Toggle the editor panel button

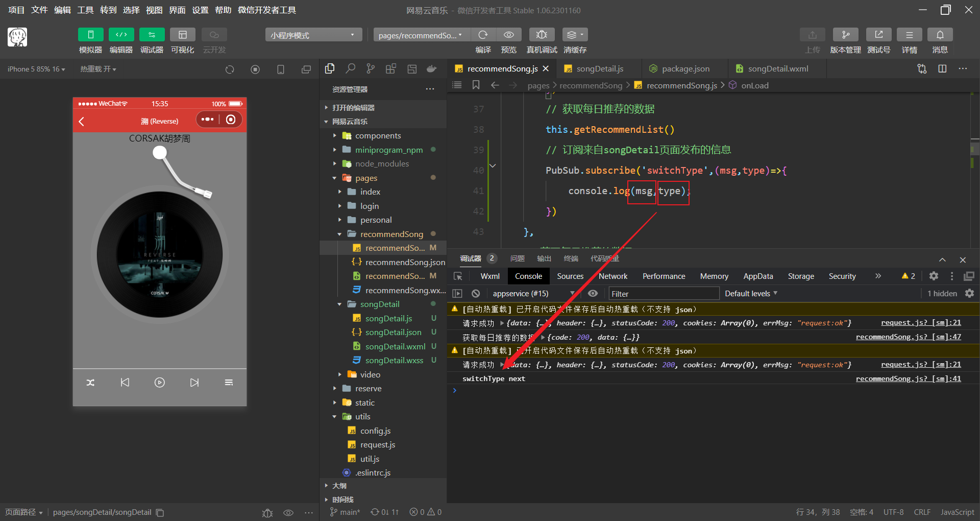click(121, 35)
